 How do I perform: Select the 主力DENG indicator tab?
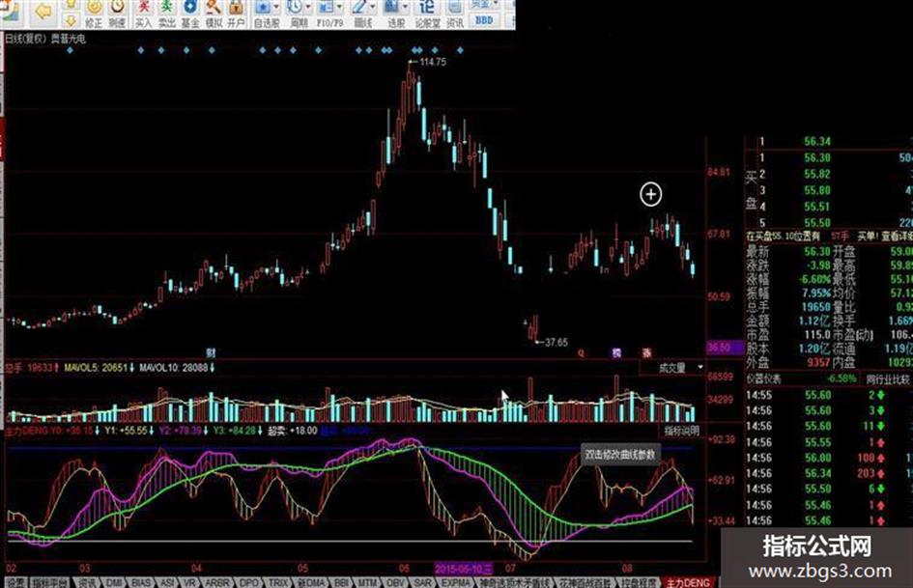(x=688, y=582)
